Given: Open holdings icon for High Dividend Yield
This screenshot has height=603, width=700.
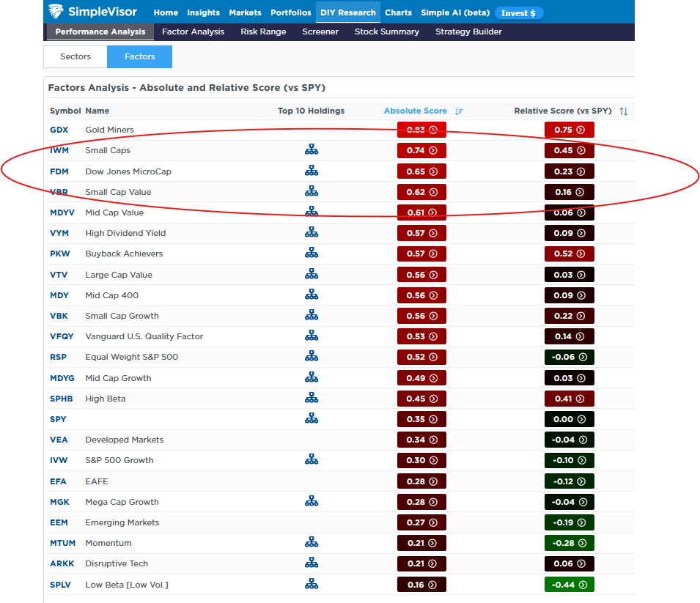Looking at the screenshot, I should 312,233.
